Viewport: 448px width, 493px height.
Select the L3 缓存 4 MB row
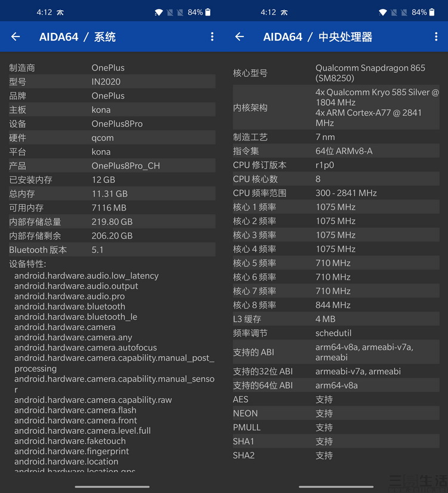[x=336, y=319]
